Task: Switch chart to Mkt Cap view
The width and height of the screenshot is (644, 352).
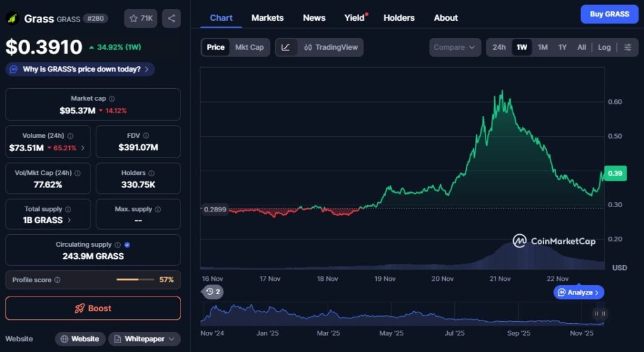Action: pos(249,47)
